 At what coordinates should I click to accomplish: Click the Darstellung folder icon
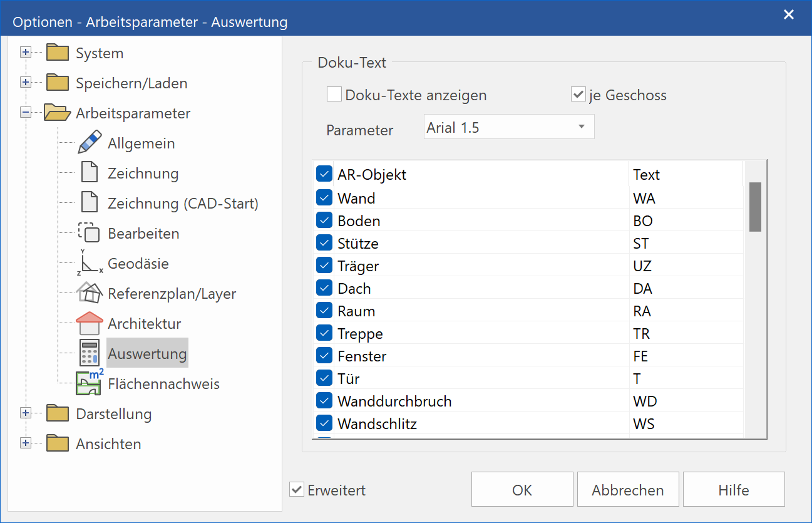[x=57, y=413]
